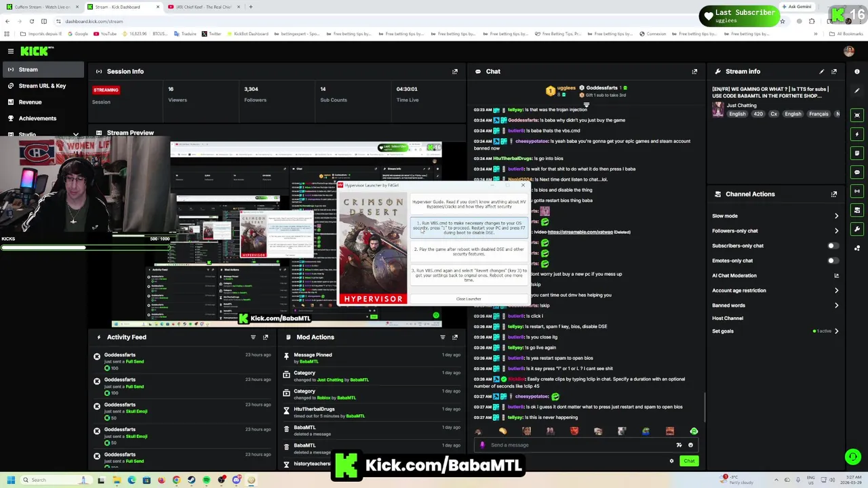
Task: Expand Banned words settings
Action: click(836, 306)
